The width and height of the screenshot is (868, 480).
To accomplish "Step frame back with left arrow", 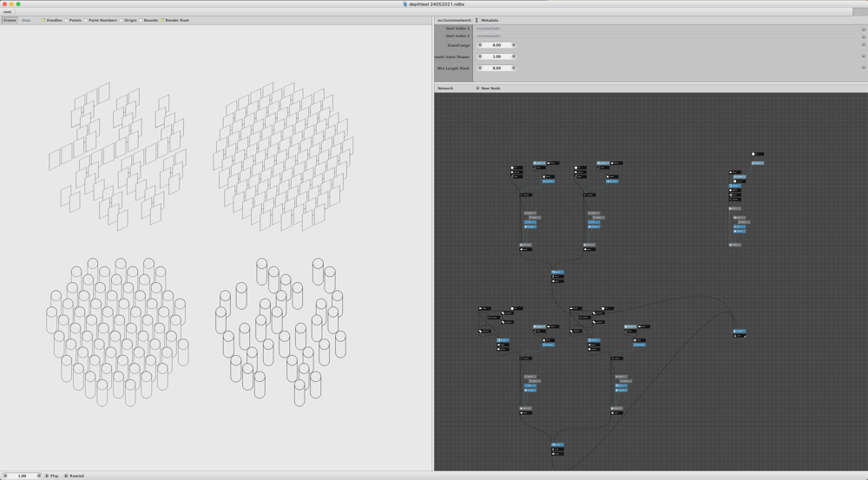I will 4,476.
